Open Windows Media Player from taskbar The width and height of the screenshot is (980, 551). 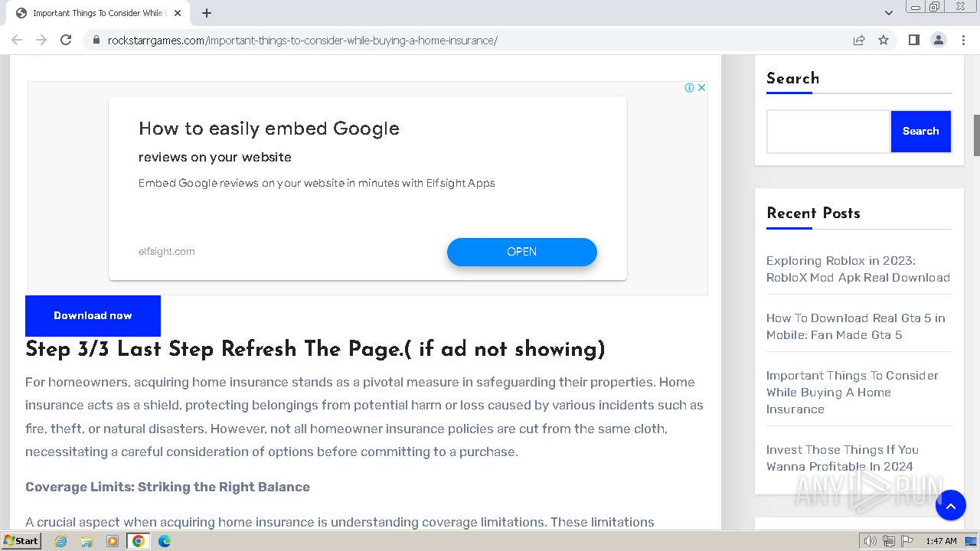113,541
